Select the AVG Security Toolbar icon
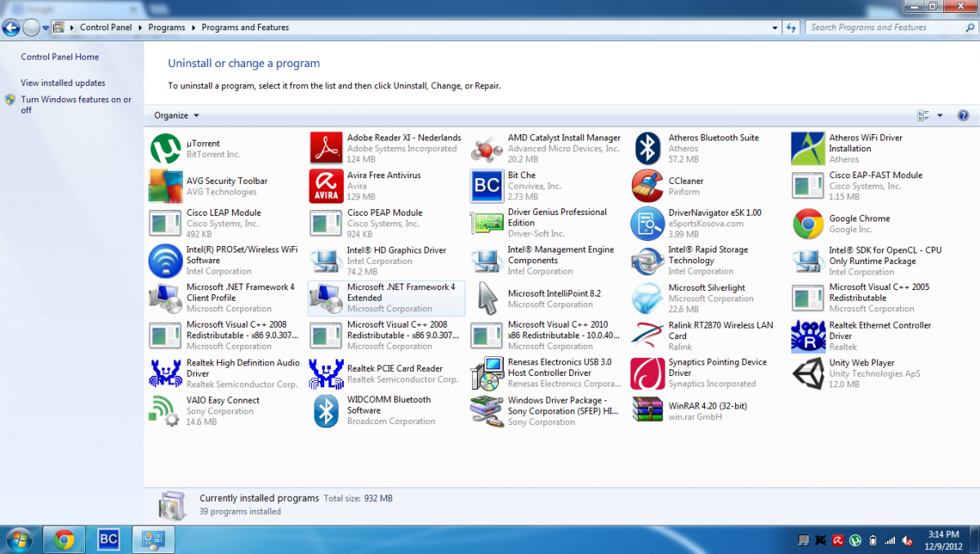This screenshot has height=554, width=980. click(166, 186)
